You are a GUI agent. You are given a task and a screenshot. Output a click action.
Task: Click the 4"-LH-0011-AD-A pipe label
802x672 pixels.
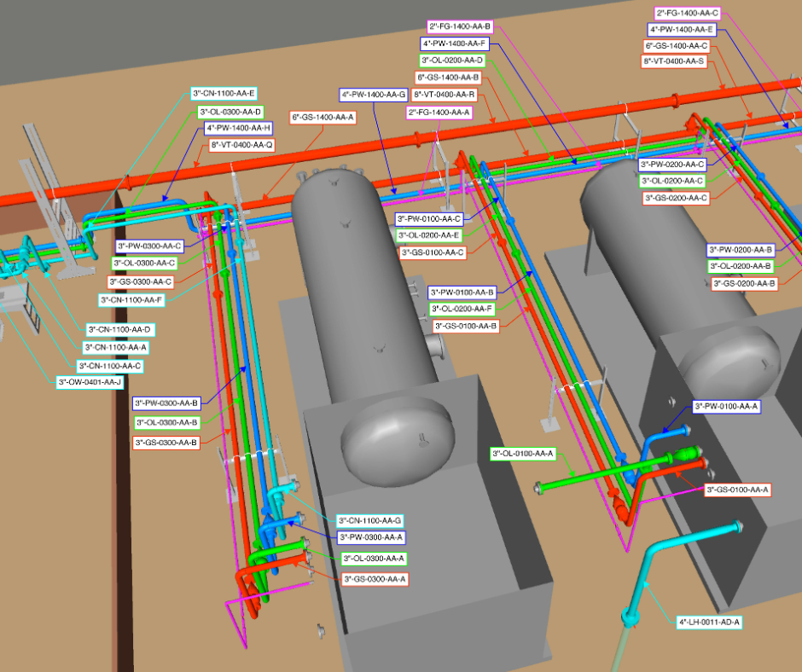tap(709, 623)
